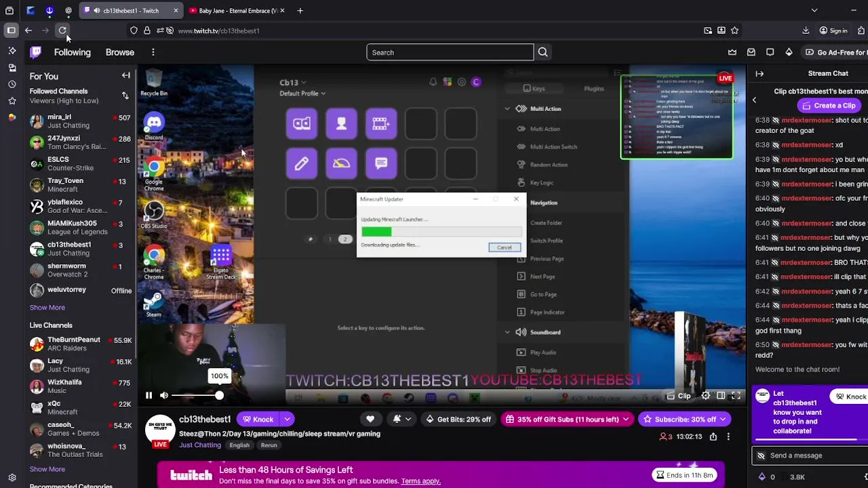Image resolution: width=868 pixels, height=488 pixels.
Task: Click the Clip button on the player
Action: coord(678,396)
